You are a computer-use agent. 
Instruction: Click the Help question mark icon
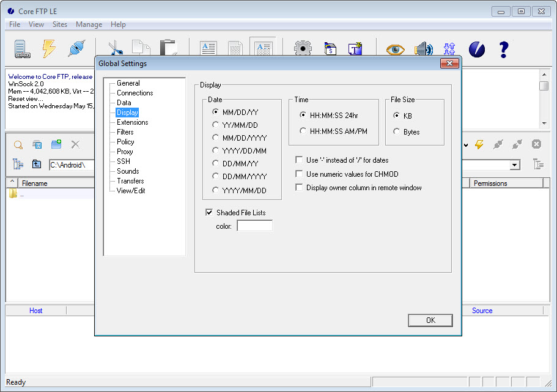[503, 50]
